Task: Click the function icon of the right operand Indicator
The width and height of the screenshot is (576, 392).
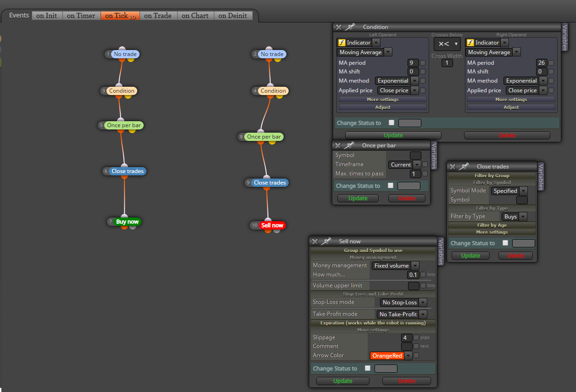Action: [470, 43]
